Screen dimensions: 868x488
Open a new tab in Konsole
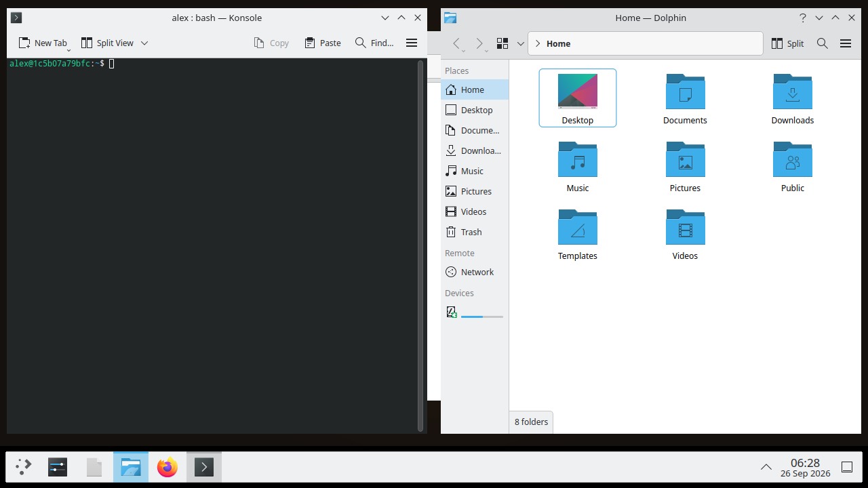coord(43,43)
